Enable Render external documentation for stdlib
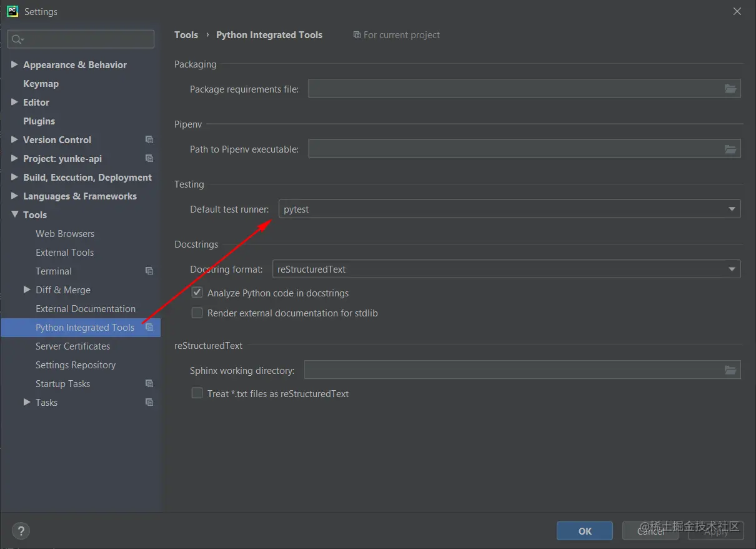This screenshot has width=756, height=549. tap(197, 313)
